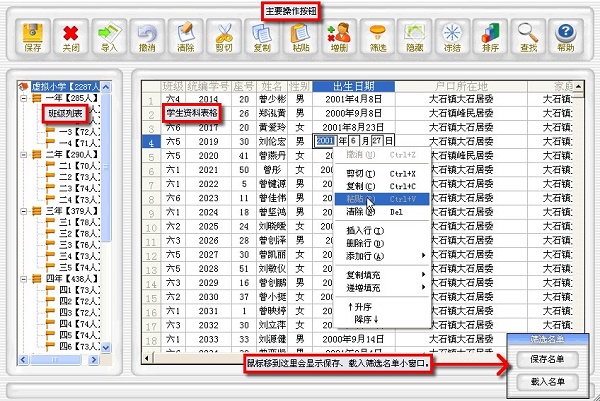600x401 pixels.
Task: Click the 增删 (add/delete) person icon
Action: (x=339, y=37)
